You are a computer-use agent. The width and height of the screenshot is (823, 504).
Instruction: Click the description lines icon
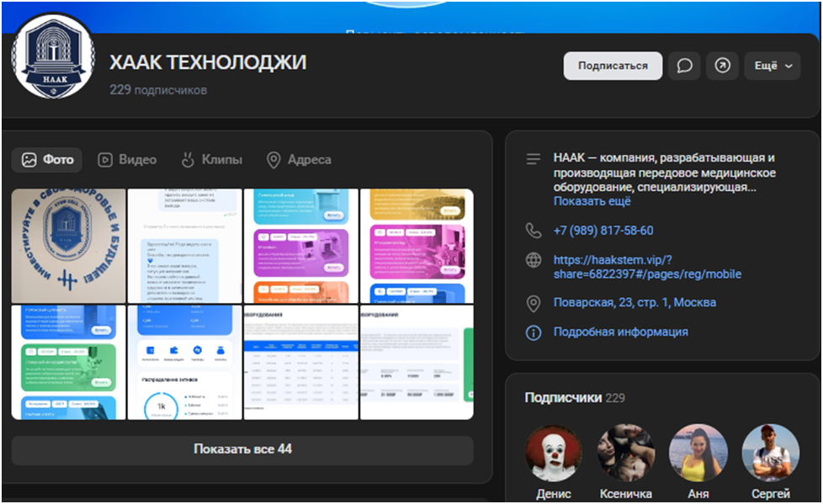534,158
